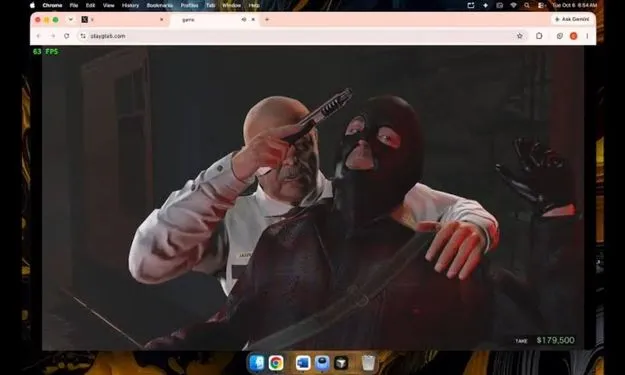Open Chrome's three-dot menu
Screen dimensions: 625x375
point(587,36)
